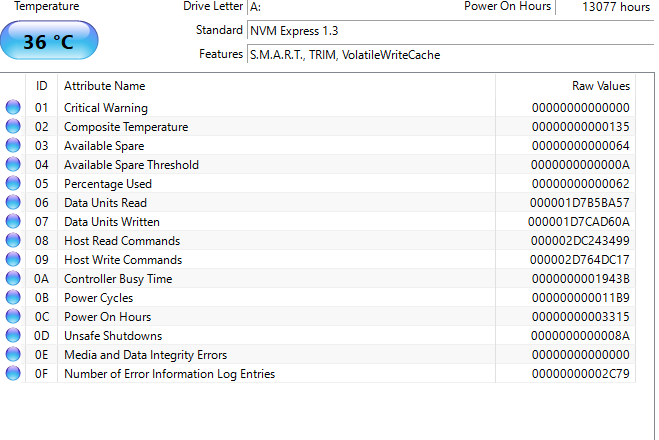
Task: Click status orb next to Unsafe Shutdowns
Action: coord(13,335)
